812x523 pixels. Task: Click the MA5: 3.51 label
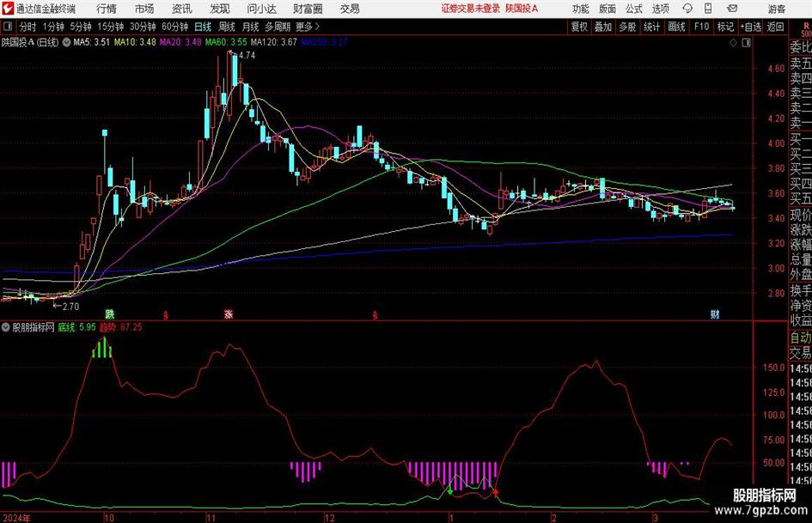[x=92, y=42]
